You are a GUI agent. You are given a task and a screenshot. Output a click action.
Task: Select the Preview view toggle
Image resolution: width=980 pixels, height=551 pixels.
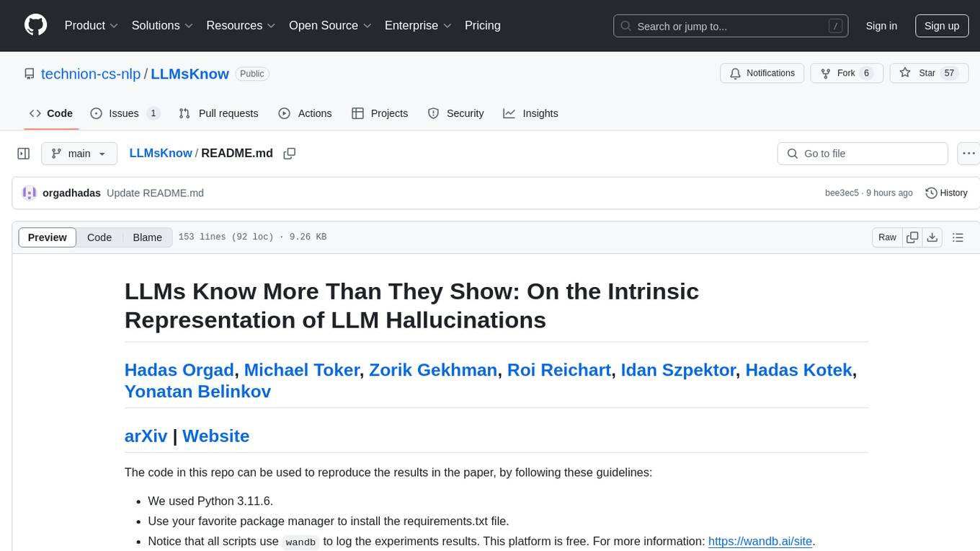tap(48, 237)
